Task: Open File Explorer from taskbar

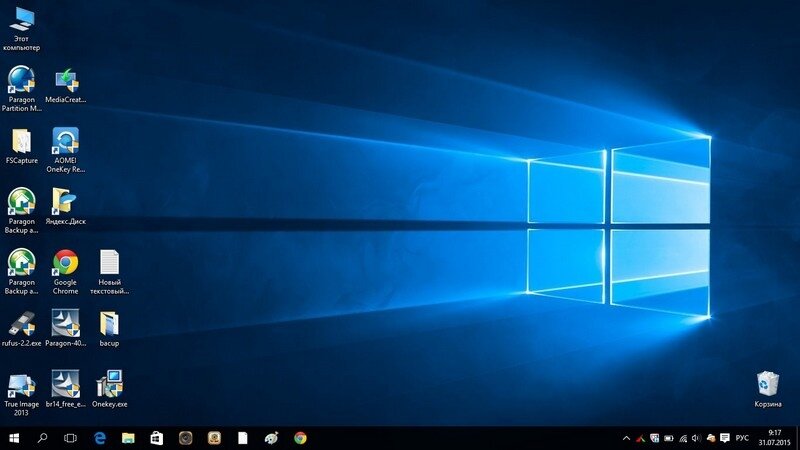Action: [x=128, y=438]
